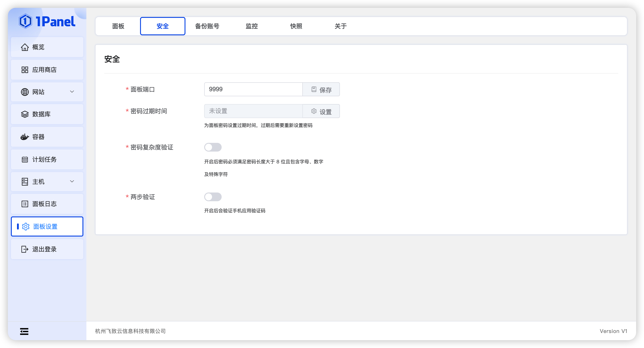The height and width of the screenshot is (348, 644).
Task: Click the 数据库 database icon
Action: point(24,114)
